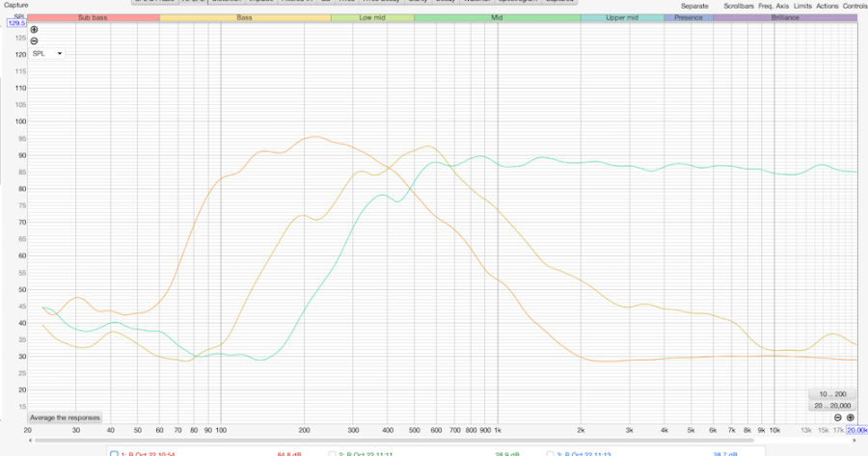
Task: Toggle the Scrollbars option
Action: tap(739, 6)
